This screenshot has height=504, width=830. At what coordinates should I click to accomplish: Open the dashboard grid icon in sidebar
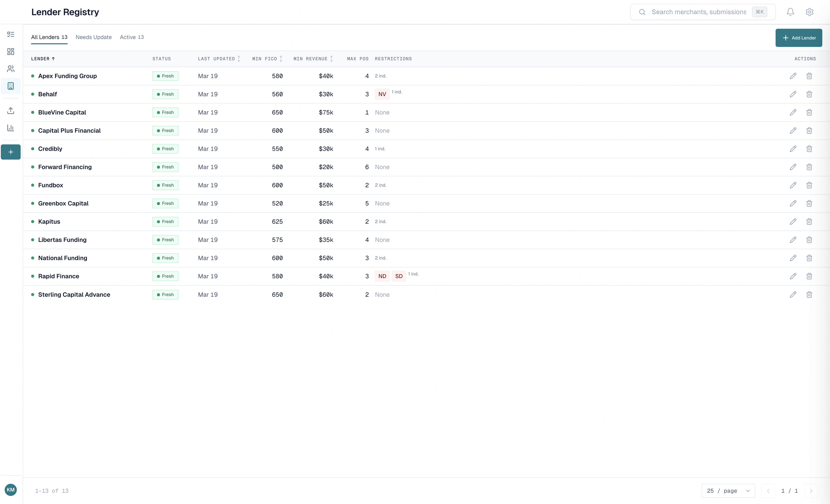click(x=11, y=52)
